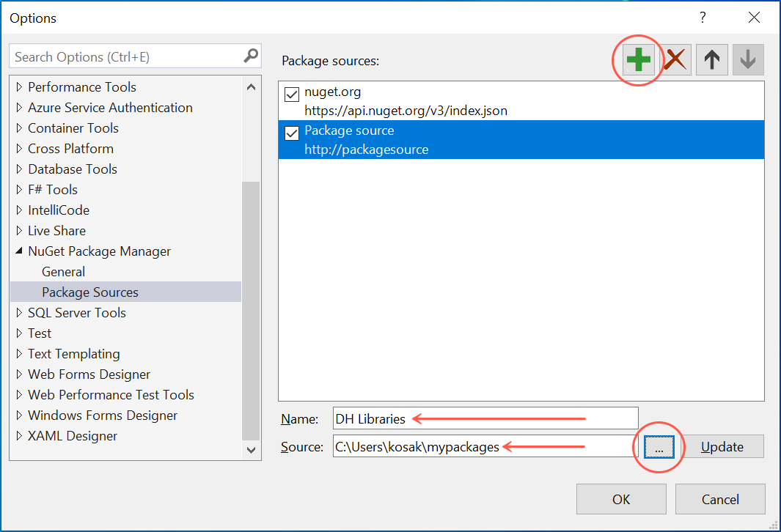Expand the Performance Tools node
Image resolution: width=781 pixels, height=532 pixels.
tap(19, 87)
